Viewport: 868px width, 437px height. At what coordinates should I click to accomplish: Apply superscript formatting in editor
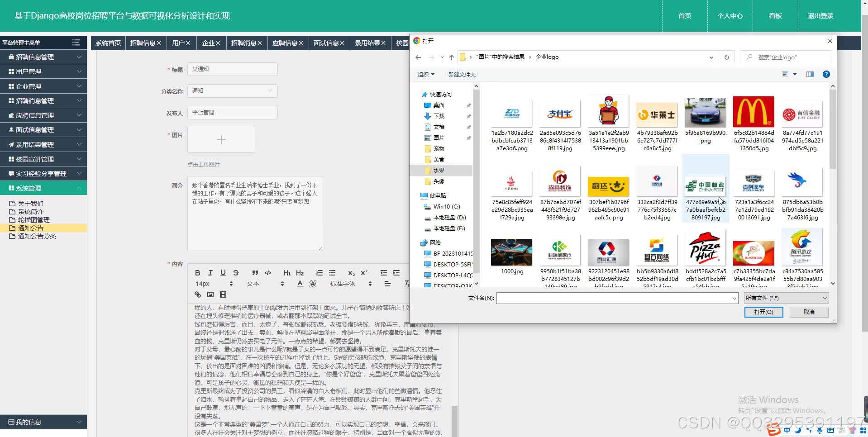364,273
